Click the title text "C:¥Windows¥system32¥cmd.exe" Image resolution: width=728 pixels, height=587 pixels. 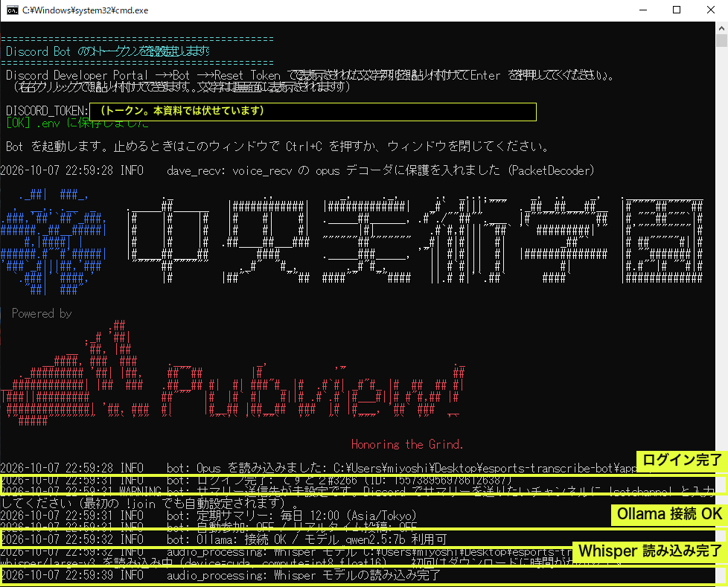(86, 10)
